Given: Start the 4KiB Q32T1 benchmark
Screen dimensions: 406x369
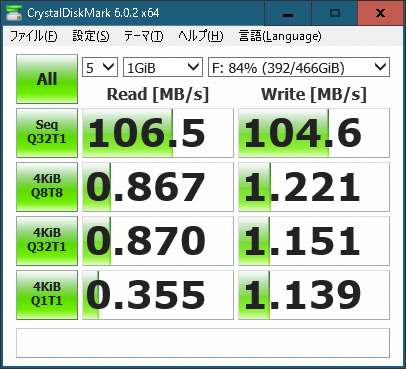Looking at the screenshot, I should 47,241.
